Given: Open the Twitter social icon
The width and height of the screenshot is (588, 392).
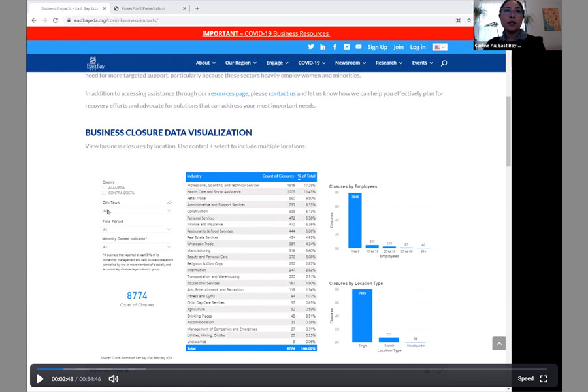Looking at the screenshot, I should 311,47.
